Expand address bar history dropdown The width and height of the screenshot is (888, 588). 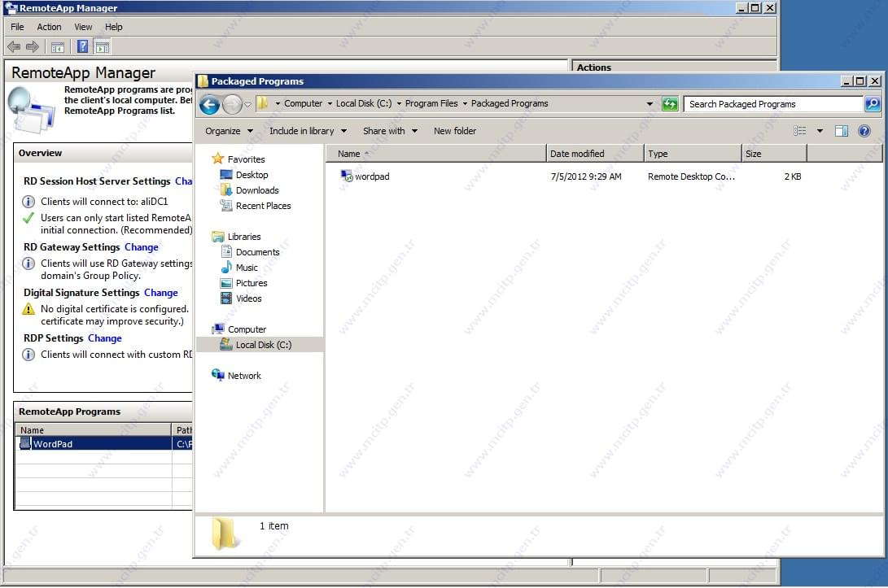[x=650, y=104]
